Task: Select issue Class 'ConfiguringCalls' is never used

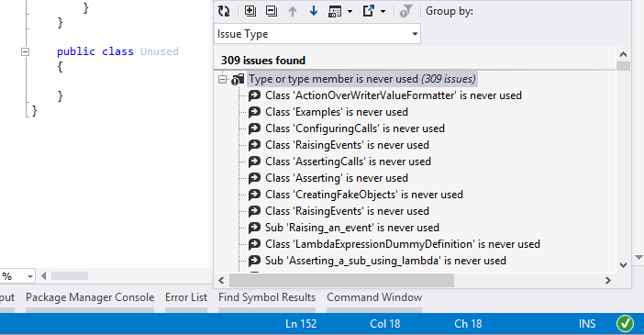Action: tap(355, 128)
